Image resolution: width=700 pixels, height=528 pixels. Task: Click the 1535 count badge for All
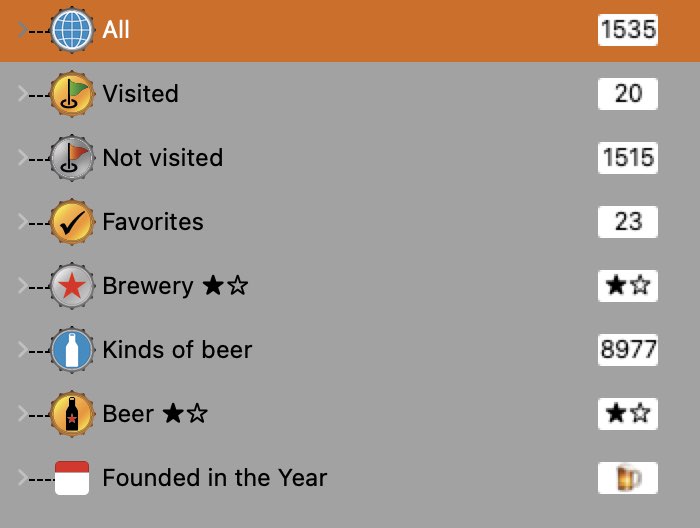(x=628, y=30)
